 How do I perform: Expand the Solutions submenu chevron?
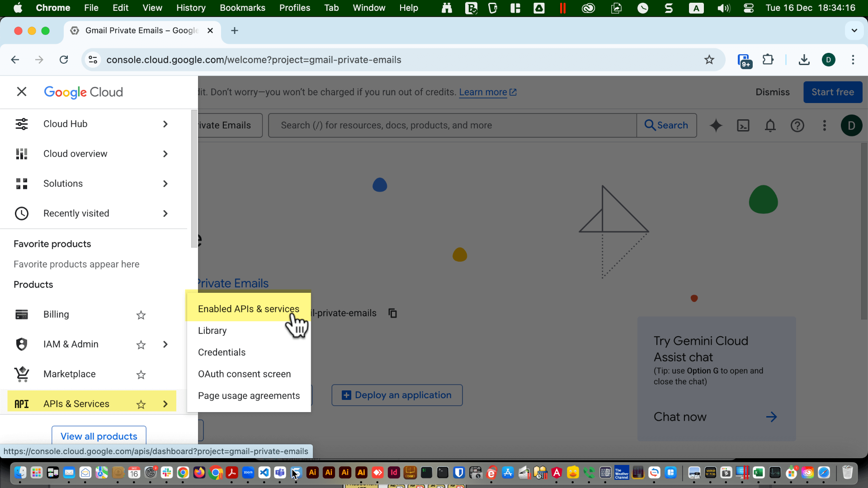(x=165, y=183)
